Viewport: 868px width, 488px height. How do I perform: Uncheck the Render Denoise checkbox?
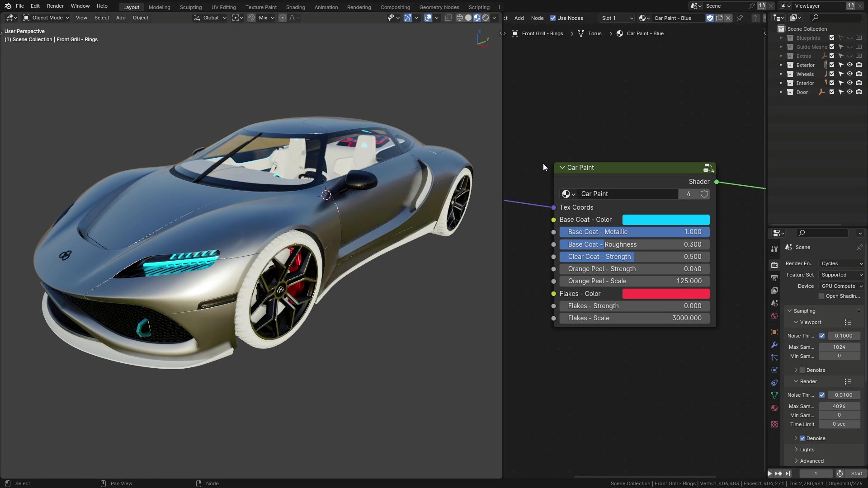802,438
